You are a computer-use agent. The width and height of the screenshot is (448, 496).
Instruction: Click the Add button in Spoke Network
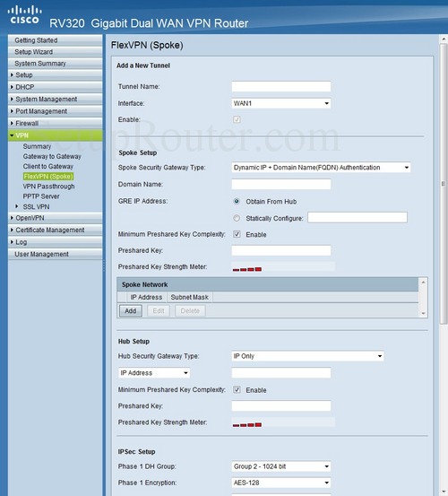(x=131, y=311)
